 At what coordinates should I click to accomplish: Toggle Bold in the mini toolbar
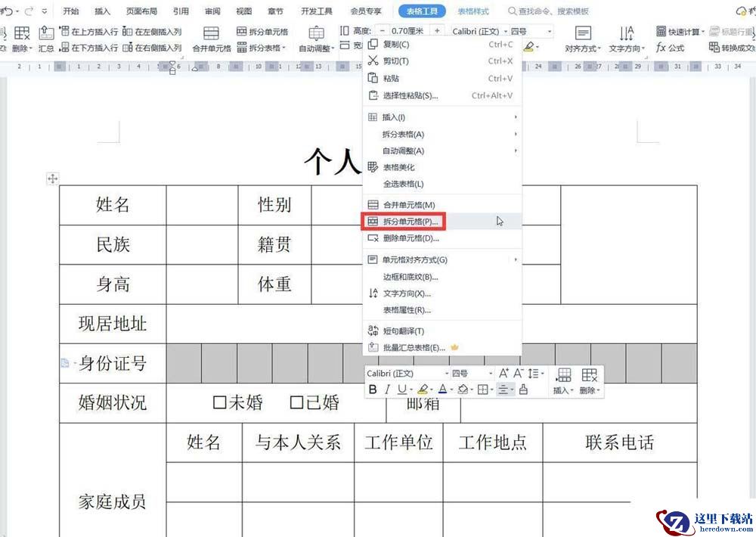click(x=373, y=390)
